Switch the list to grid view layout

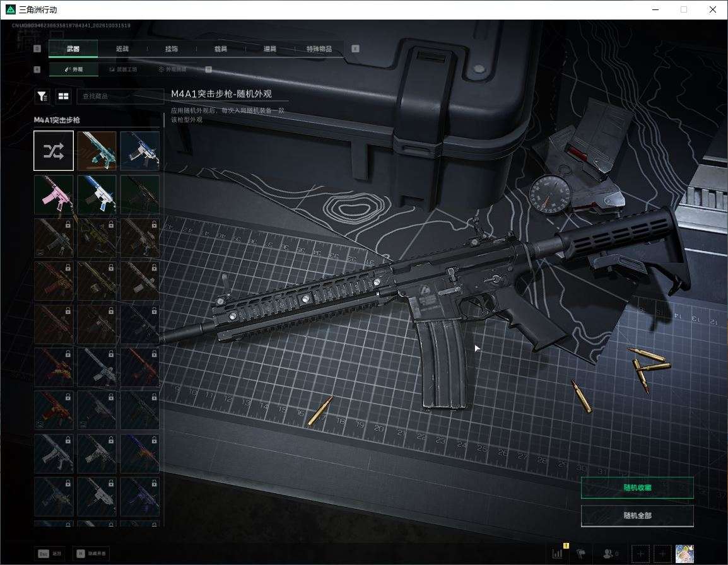click(63, 96)
